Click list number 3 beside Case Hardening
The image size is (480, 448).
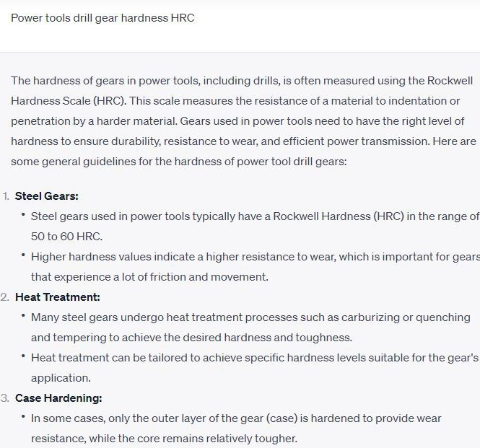(5, 398)
